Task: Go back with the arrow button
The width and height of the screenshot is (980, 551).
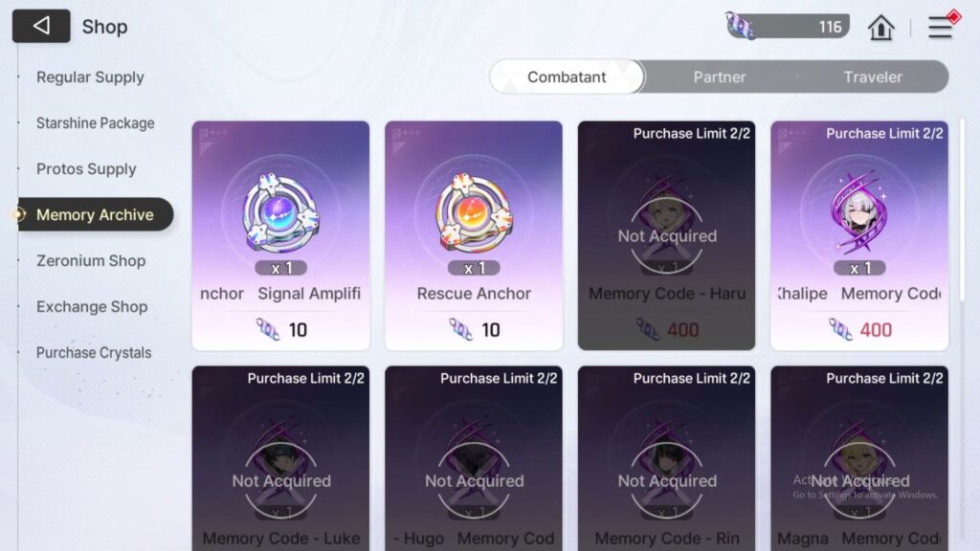Action: (41, 26)
